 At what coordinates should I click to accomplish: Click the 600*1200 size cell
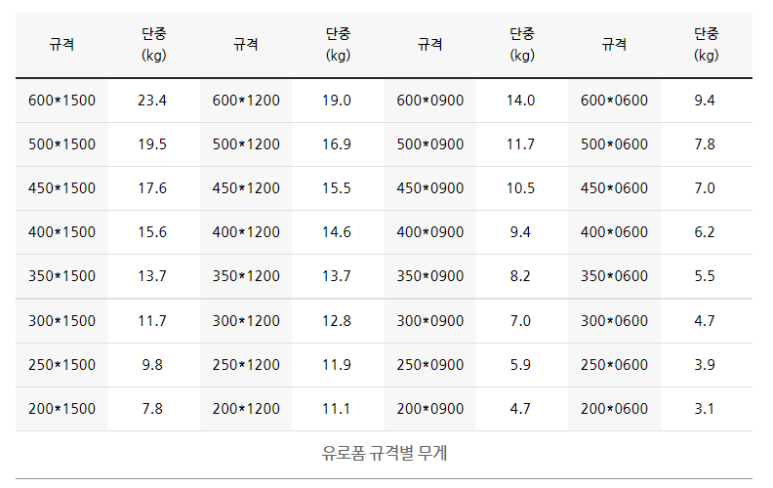(246, 101)
